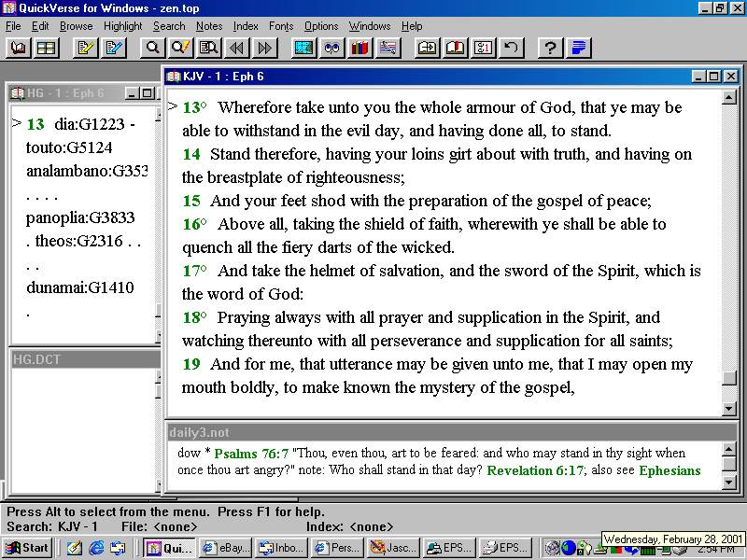Screen dimensions: 747x560
Task: Click the "daily3.not" pane title bar
Action: (451, 432)
